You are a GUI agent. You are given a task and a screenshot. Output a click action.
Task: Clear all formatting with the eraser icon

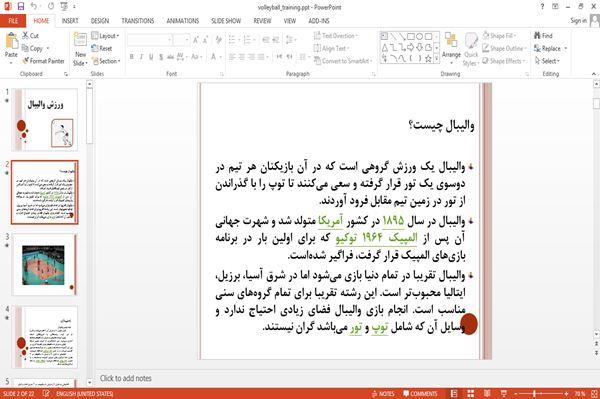click(x=218, y=39)
